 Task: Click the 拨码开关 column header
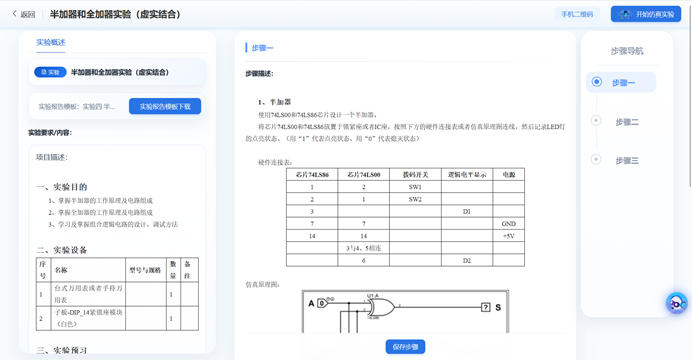(415, 175)
